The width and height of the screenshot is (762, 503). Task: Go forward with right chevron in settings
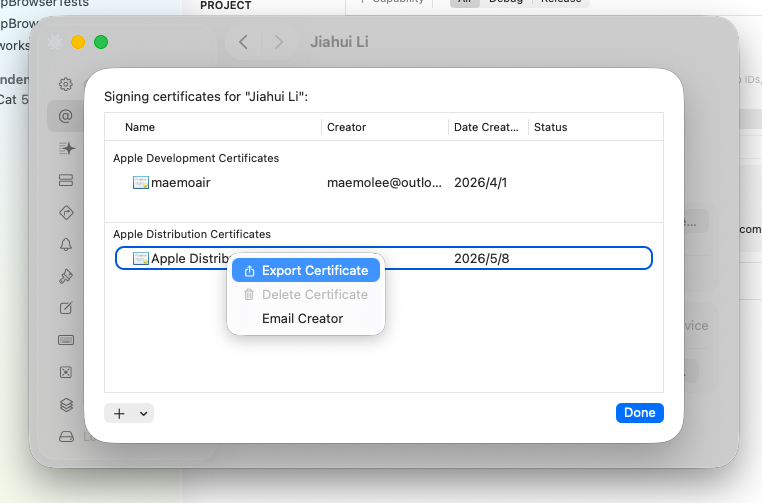pyautogui.click(x=278, y=42)
